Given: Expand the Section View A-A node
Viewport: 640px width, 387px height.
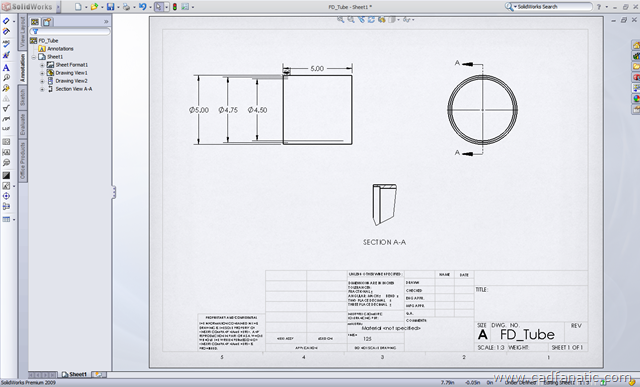Looking at the screenshot, I should click(42, 89).
